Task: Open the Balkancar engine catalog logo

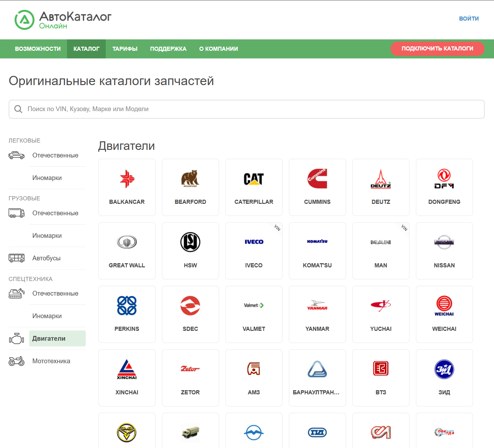Action: [127, 179]
